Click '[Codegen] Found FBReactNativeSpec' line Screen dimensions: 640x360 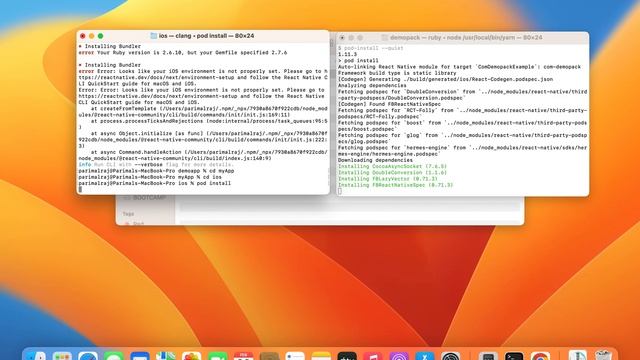pos(389,104)
